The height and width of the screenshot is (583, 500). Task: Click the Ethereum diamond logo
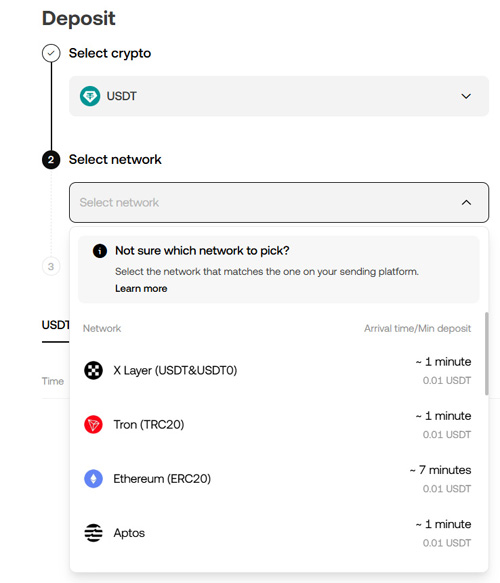point(93,479)
